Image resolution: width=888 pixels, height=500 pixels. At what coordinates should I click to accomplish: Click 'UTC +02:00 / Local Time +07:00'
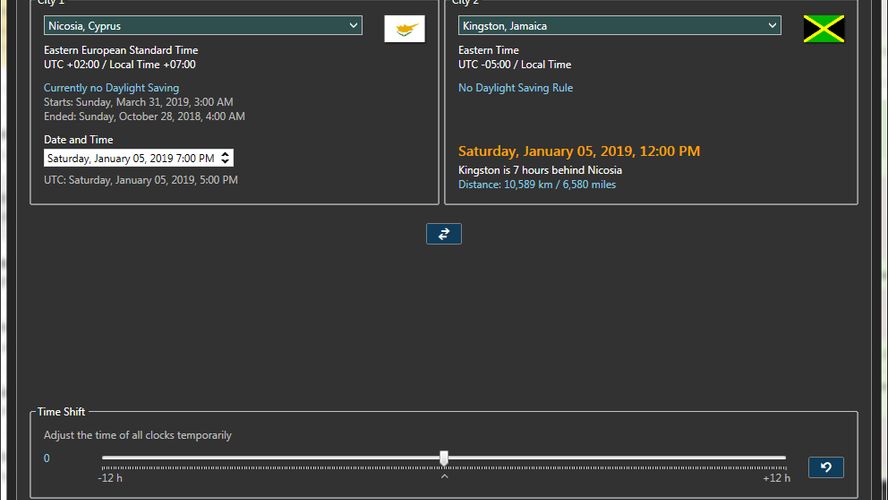pos(119,65)
